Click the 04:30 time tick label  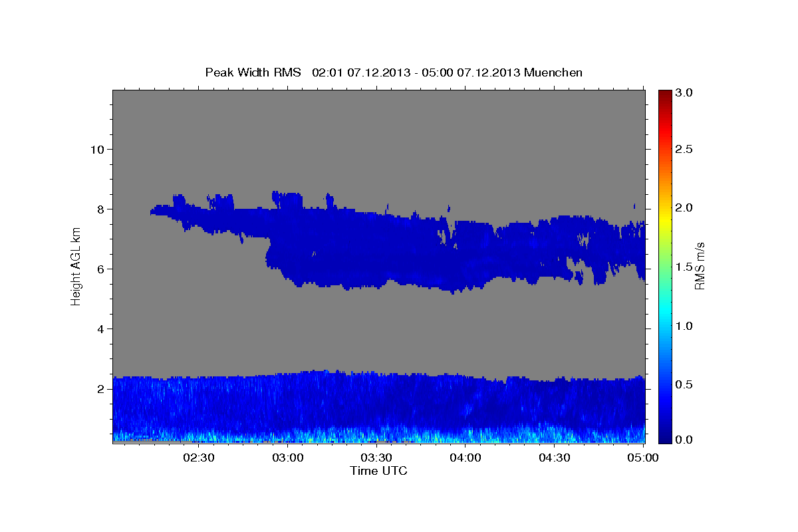click(x=555, y=458)
